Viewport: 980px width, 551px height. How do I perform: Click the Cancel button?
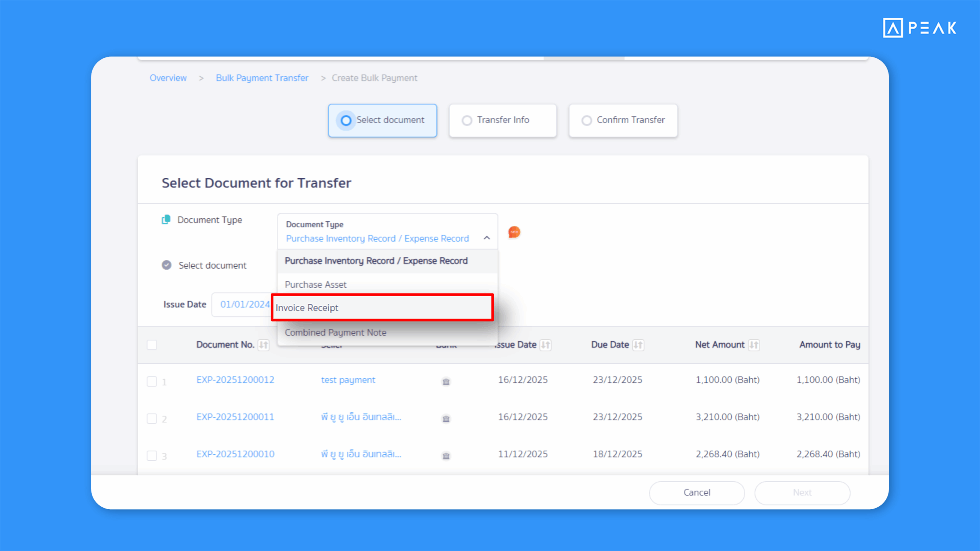coord(696,492)
